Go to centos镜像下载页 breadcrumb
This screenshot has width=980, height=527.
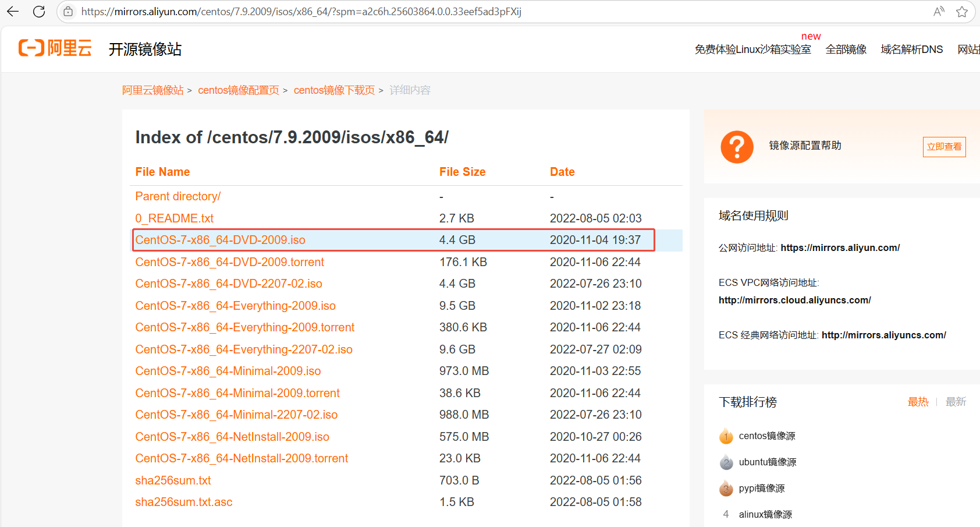(x=334, y=90)
